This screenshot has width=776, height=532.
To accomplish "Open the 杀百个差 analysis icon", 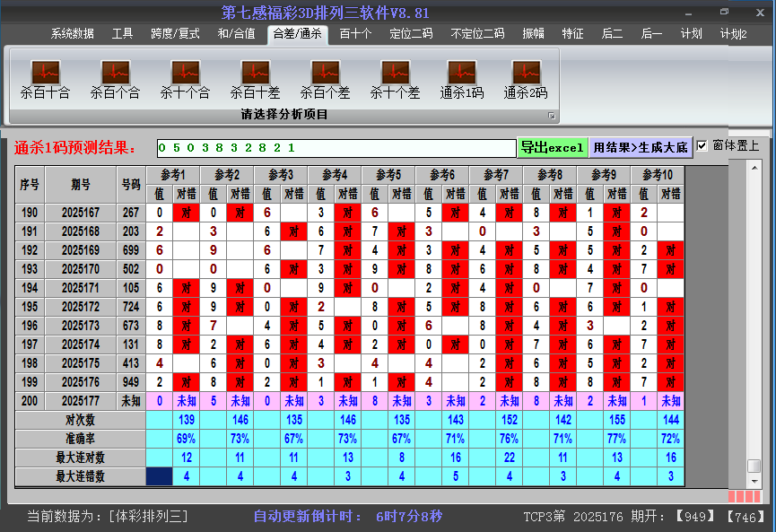I will pos(325,80).
